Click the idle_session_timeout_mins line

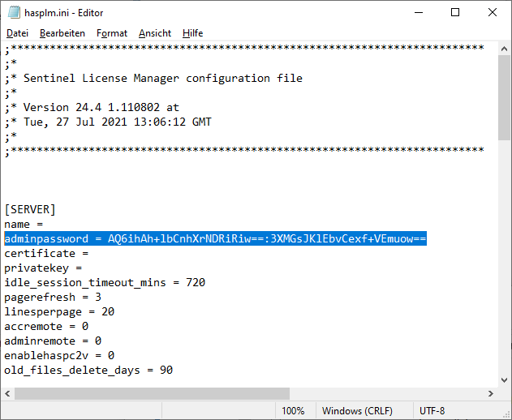pos(105,283)
